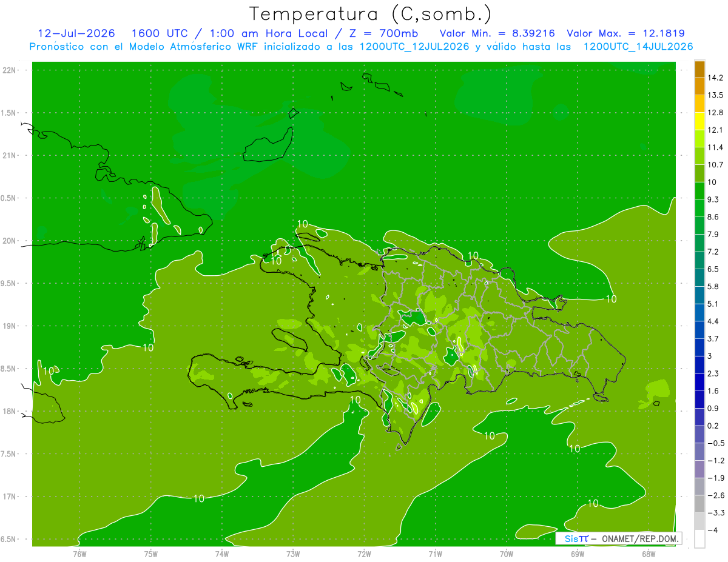Click the legend swatch between 10 and 10.7
The image size is (728, 562).
tap(699, 173)
